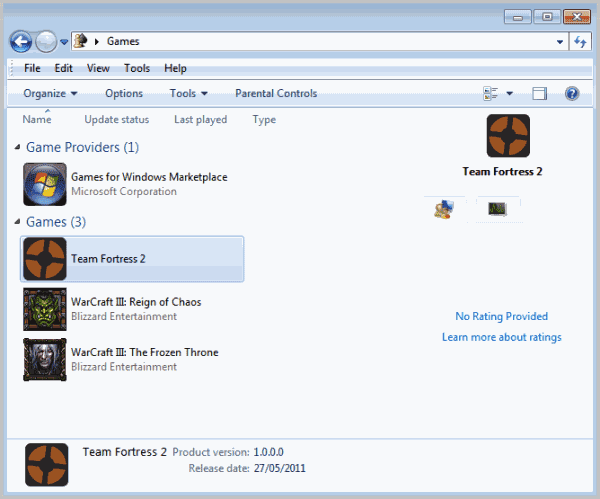Refresh the Games folder view

click(580, 41)
